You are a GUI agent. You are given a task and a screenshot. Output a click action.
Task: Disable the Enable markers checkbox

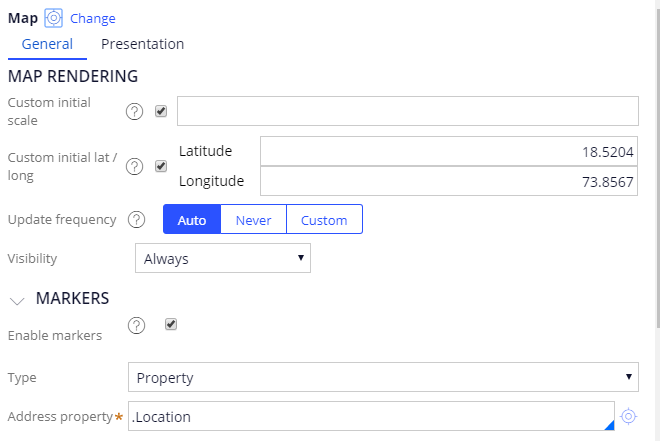170,324
